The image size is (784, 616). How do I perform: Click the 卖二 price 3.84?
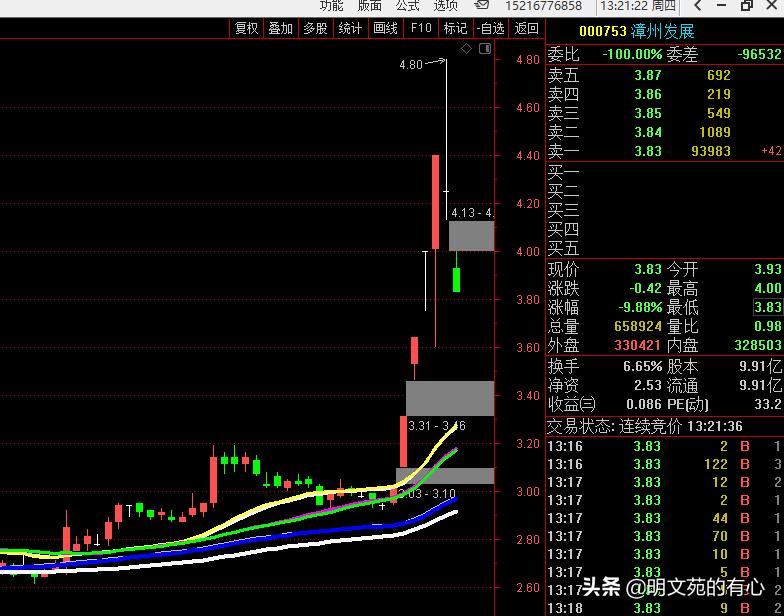(648, 132)
